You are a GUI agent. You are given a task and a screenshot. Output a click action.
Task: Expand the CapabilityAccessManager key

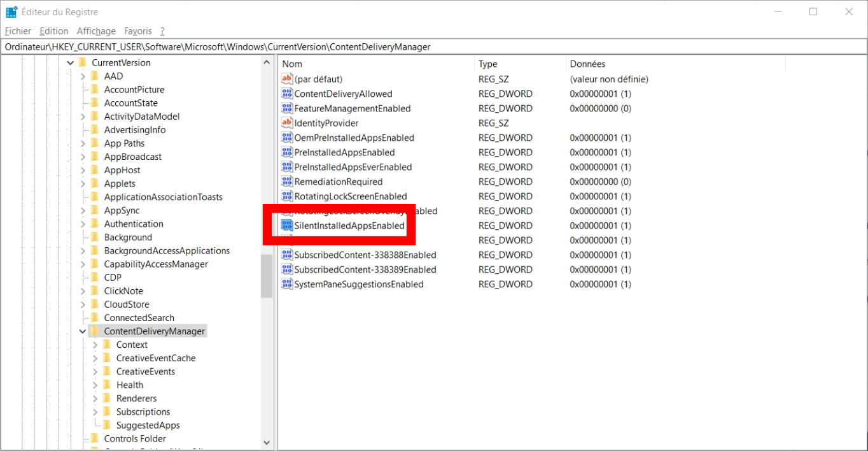pyautogui.click(x=83, y=264)
